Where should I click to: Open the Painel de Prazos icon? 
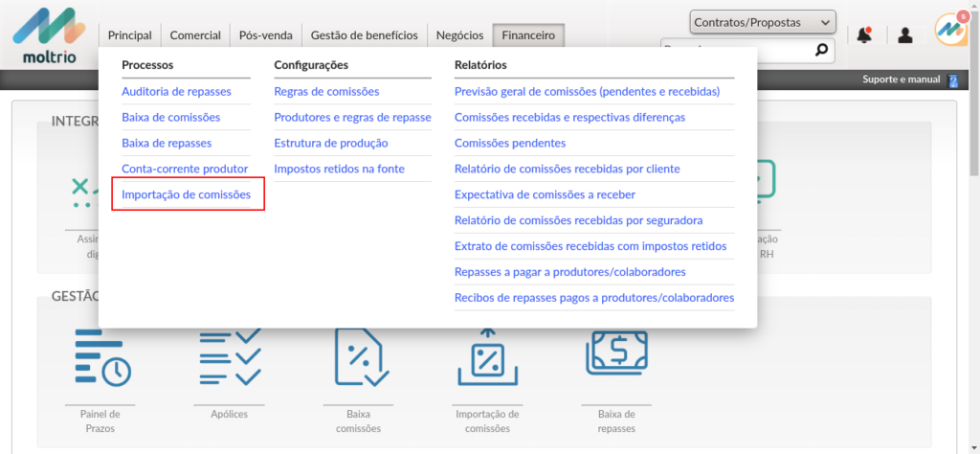click(102, 358)
